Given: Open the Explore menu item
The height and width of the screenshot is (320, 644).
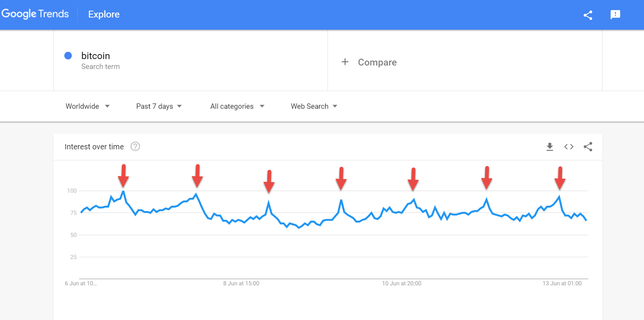Looking at the screenshot, I should (x=103, y=14).
